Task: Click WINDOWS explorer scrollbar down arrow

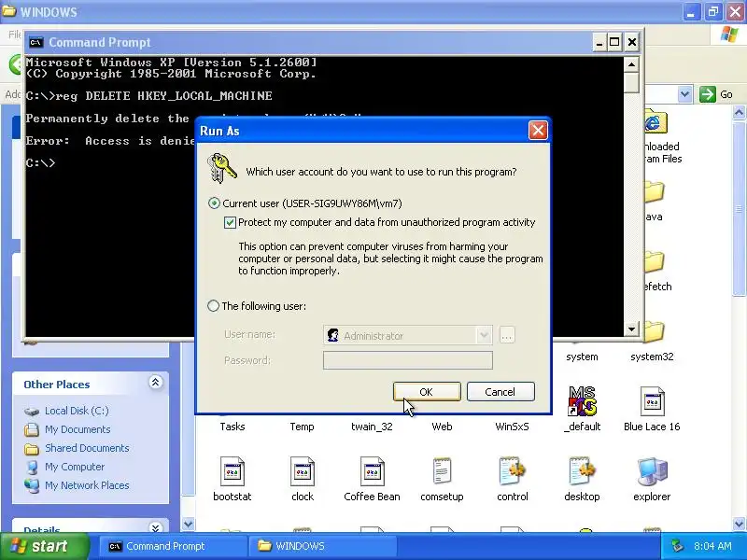Action: click(739, 524)
